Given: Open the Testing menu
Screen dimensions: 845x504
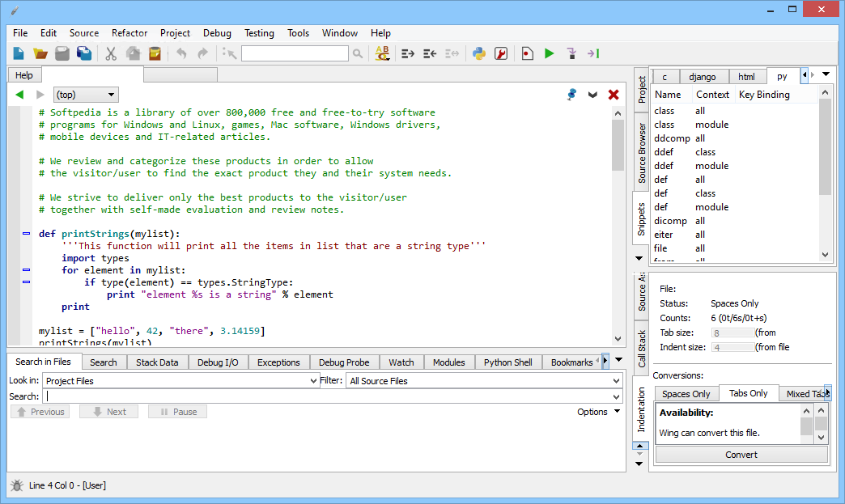Looking at the screenshot, I should pyautogui.click(x=259, y=33).
